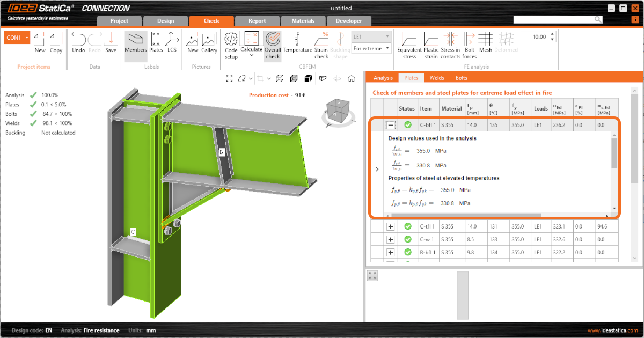Open the picture Gallery
The width and height of the screenshot is (644, 338).
pos(209,43)
